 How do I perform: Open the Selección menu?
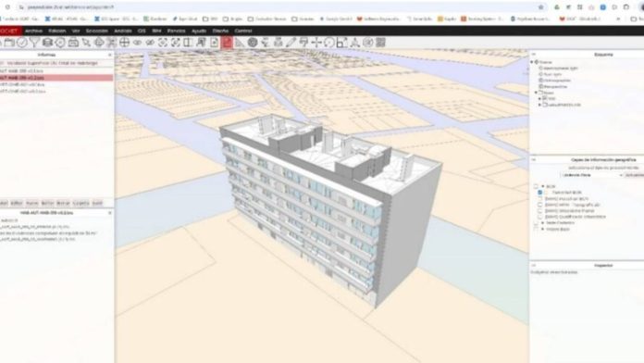(96, 31)
